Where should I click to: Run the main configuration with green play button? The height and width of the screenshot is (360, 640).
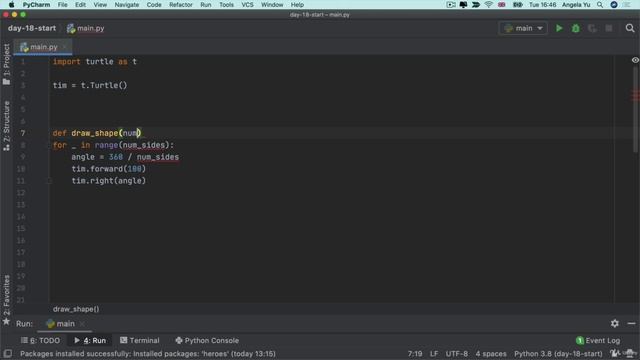559,28
